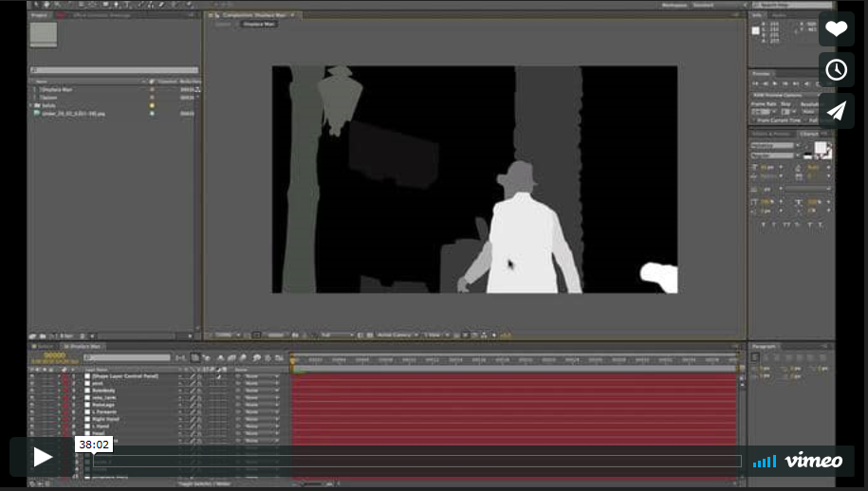
Task: Select the Selection tool in the toolbar
Action: [x=36, y=5]
